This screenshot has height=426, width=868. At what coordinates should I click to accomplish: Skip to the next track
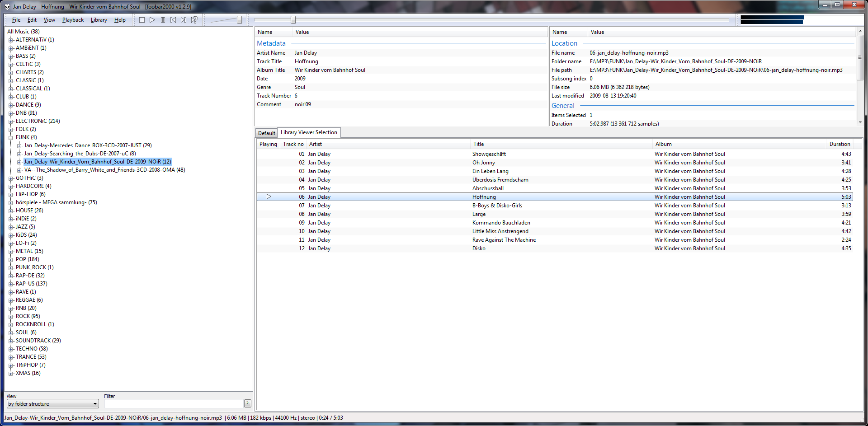pyautogui.click(x=184, y=20)
